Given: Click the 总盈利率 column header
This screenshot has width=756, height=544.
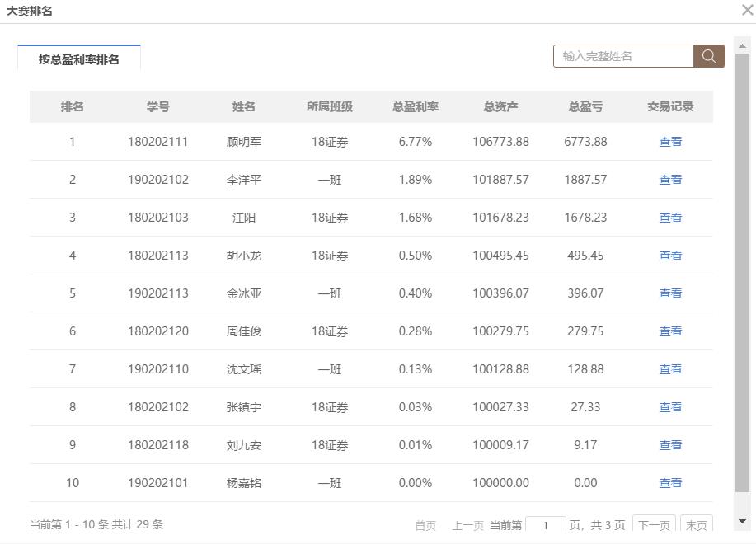Looking at the screenshot, I should point(416,107).
